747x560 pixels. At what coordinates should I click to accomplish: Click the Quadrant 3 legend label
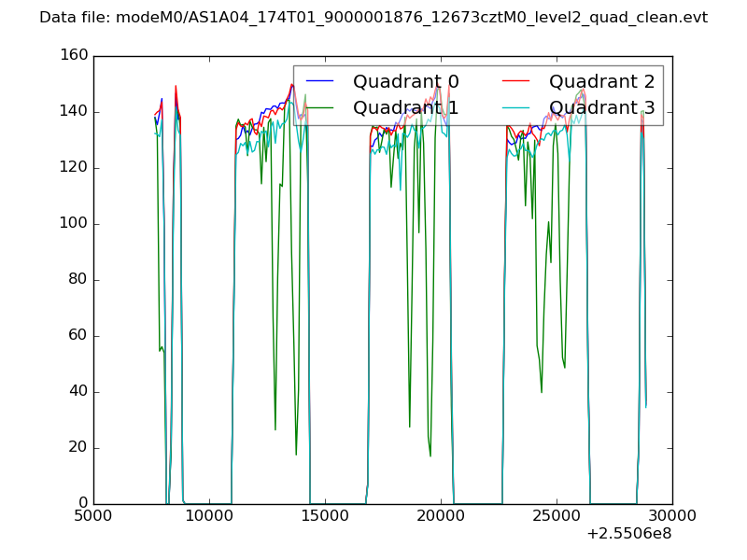tap(601, 108)
